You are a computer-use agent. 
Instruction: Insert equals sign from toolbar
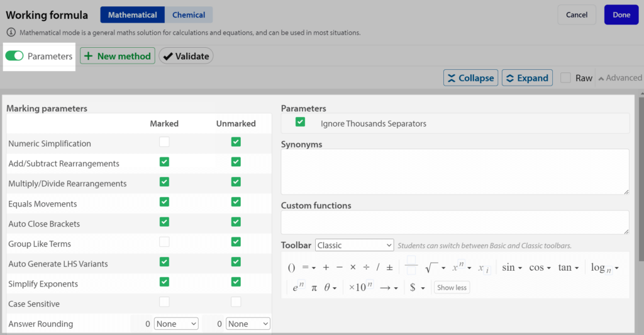[x=305, y=267]
